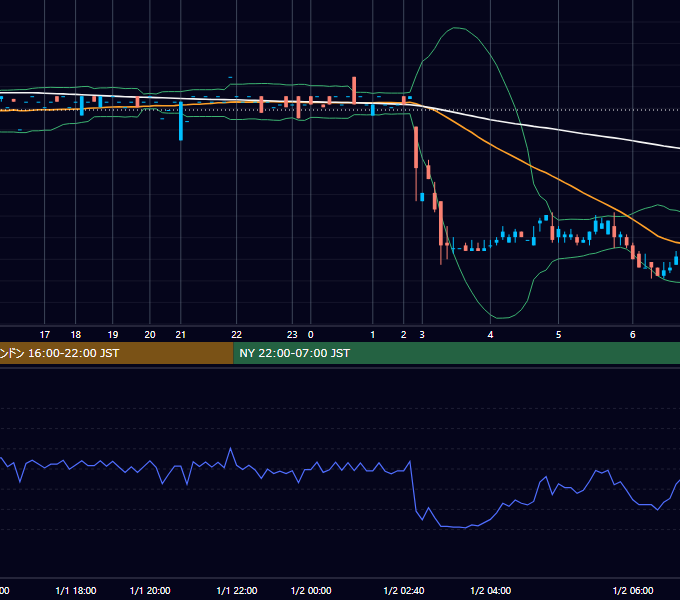Screen dimensions: 680x600
Task: Click the 1/1 18:00 time label
Action: click(76, 590)
